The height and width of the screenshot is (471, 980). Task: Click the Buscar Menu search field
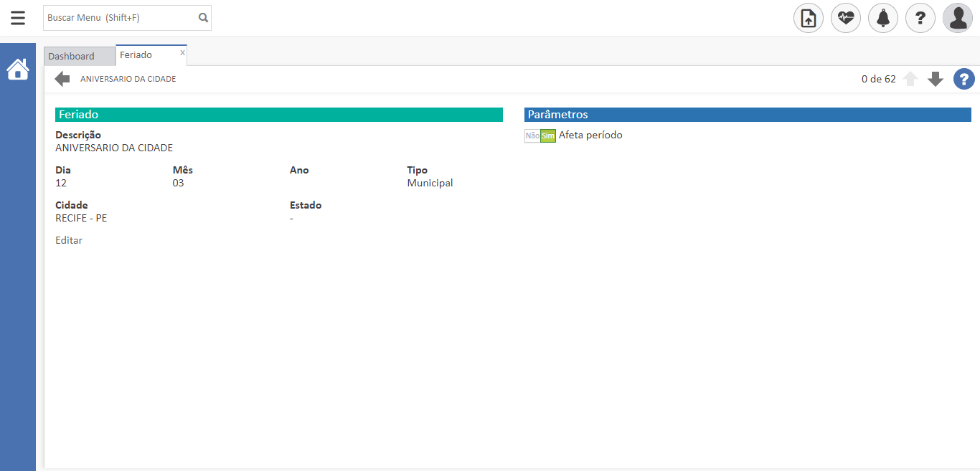point(118,18)
